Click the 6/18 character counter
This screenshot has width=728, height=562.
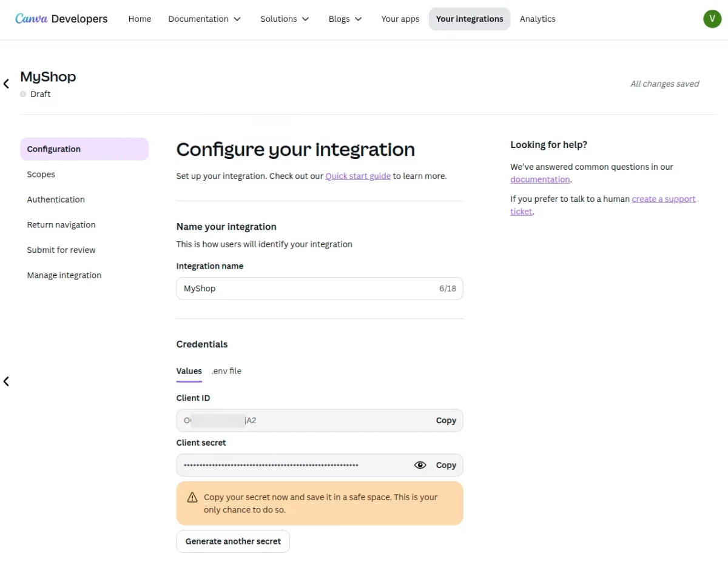point(448,289)
